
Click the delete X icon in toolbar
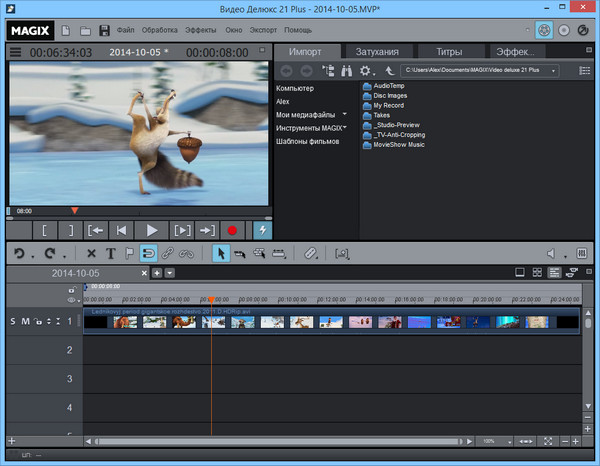(x=91, y=254)
